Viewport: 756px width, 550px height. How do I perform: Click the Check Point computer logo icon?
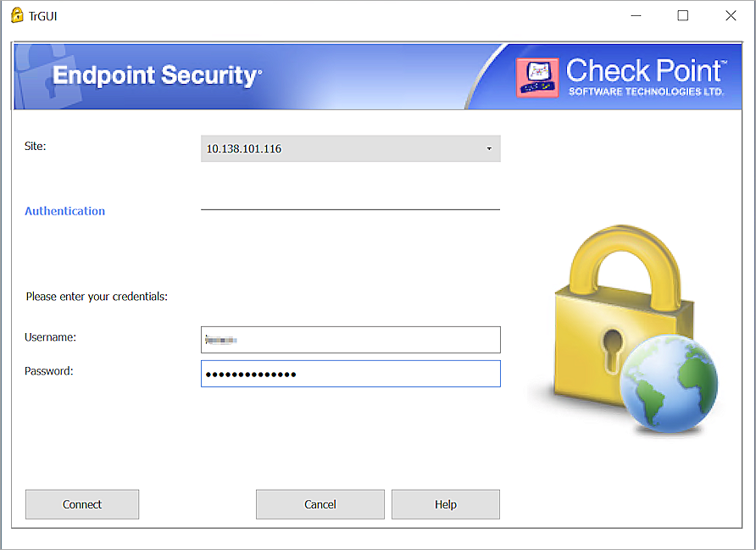tap(537, 76)
